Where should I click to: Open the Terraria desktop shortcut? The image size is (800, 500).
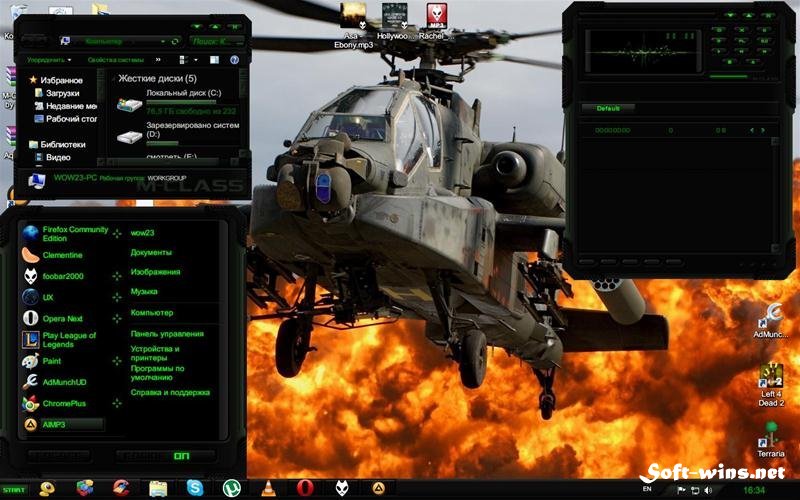coord(770,439)
